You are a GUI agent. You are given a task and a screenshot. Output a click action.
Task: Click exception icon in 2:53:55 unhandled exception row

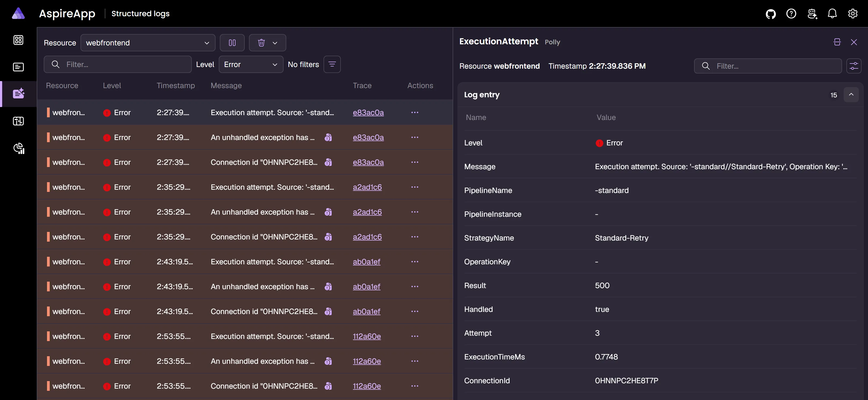(328, 361)
